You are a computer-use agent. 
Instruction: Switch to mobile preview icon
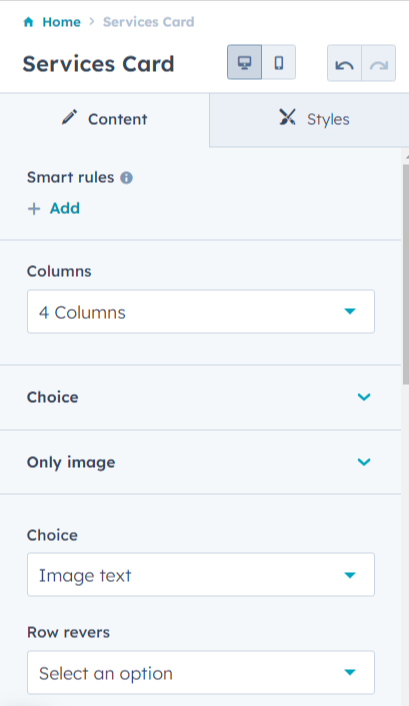click(x=279, y=62)
